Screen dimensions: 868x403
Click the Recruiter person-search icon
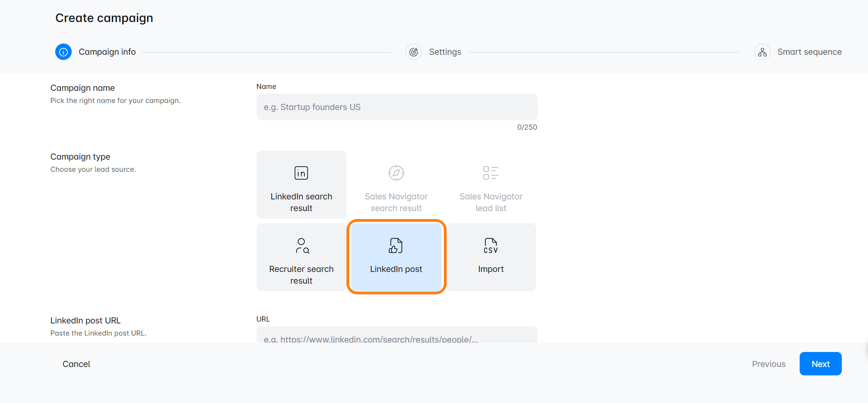coord(302,246)
